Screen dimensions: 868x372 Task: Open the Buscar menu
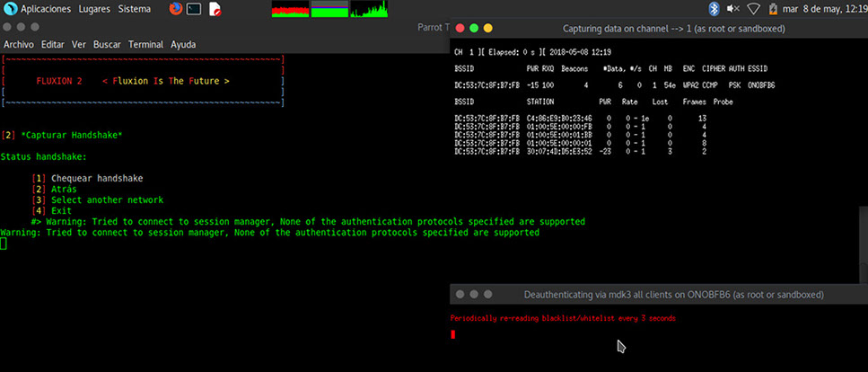(107, 44)
